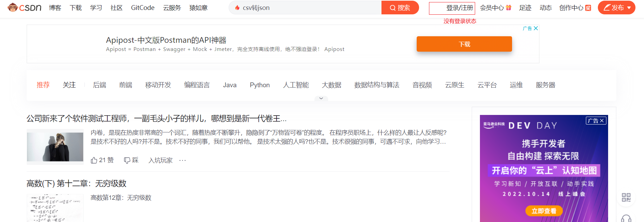
Task: Open the 卷王 software tester article title
Action: [157, 118]
